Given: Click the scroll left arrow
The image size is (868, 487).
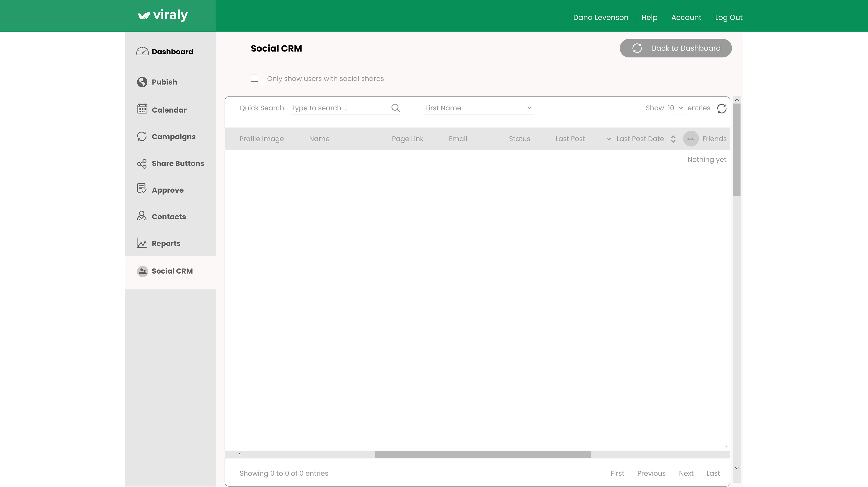Looking at the screenshot, I should [x=240, y=454].
